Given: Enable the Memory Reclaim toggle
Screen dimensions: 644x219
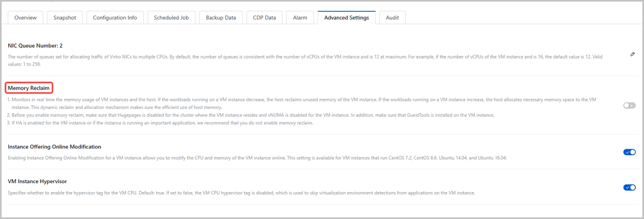Looking at the screenshot, I should click(629, 106).
